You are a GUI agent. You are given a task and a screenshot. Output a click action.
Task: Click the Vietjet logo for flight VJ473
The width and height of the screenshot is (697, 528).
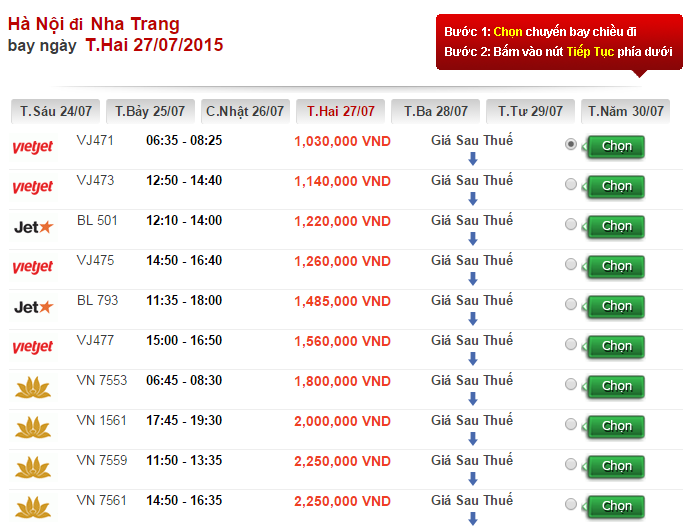pyautogui.click(x=32, y=187)
